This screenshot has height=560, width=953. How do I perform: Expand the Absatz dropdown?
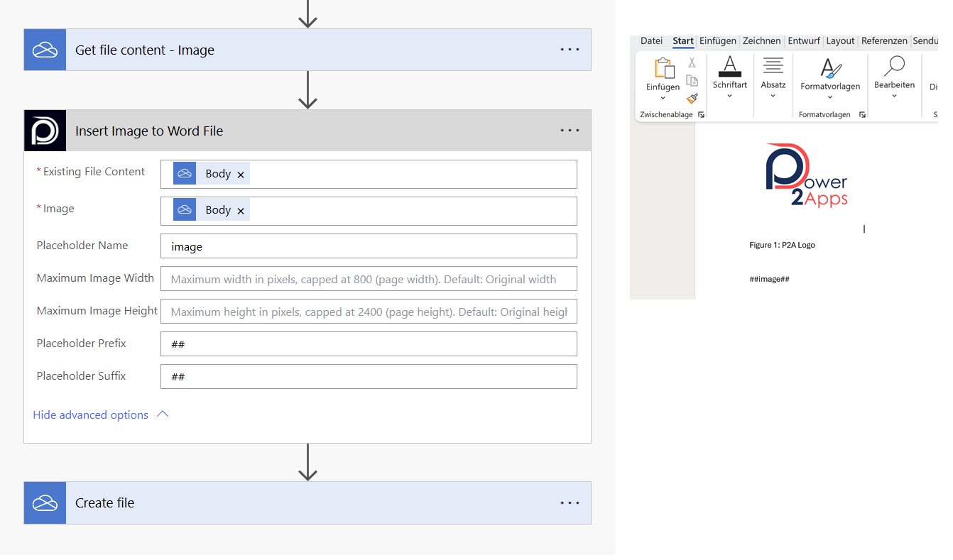coord(773,96)
